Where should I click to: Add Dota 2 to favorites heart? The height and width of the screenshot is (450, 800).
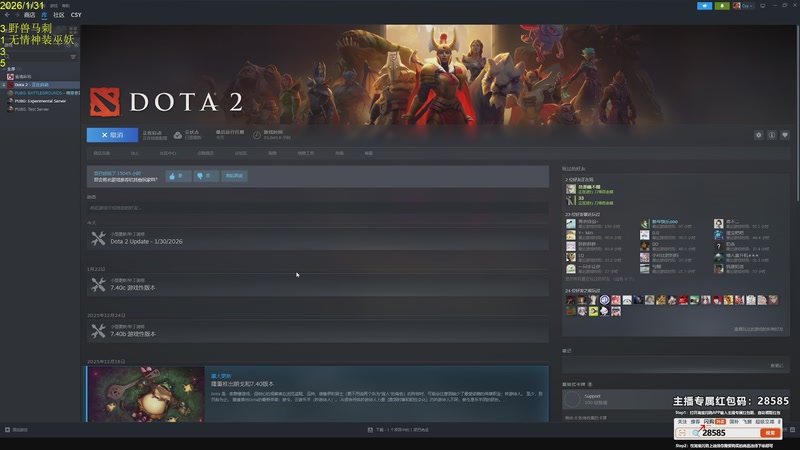[x=785, y=135]
